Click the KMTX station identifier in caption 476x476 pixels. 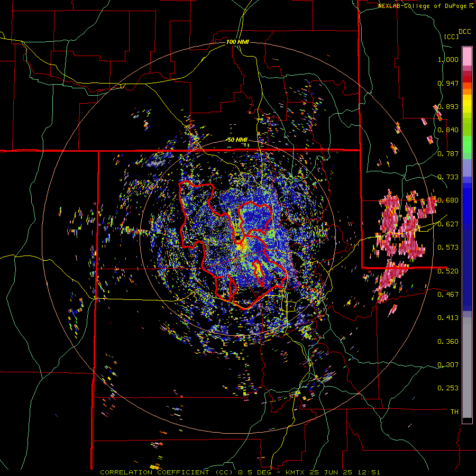pos(296,472)
